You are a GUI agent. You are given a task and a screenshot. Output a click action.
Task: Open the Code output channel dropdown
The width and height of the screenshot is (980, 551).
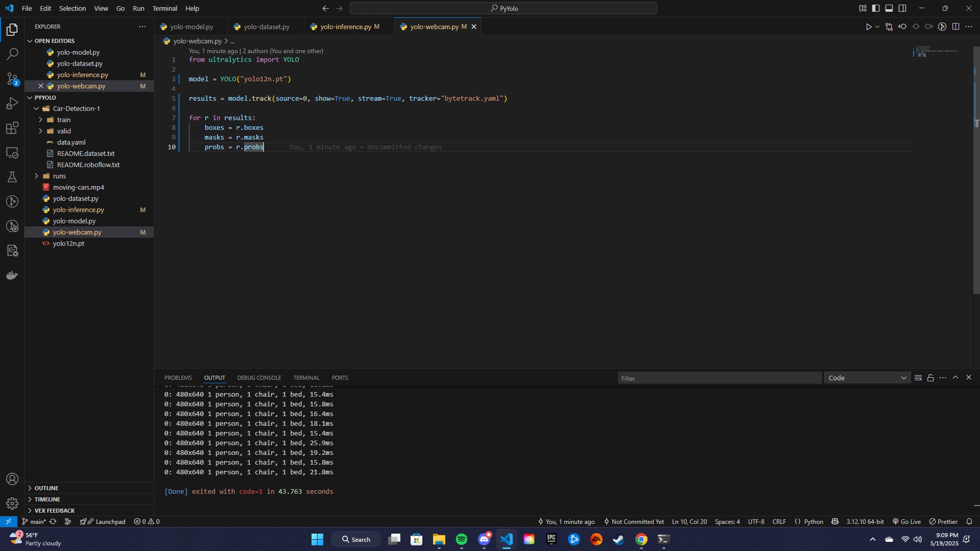(867, 378)
